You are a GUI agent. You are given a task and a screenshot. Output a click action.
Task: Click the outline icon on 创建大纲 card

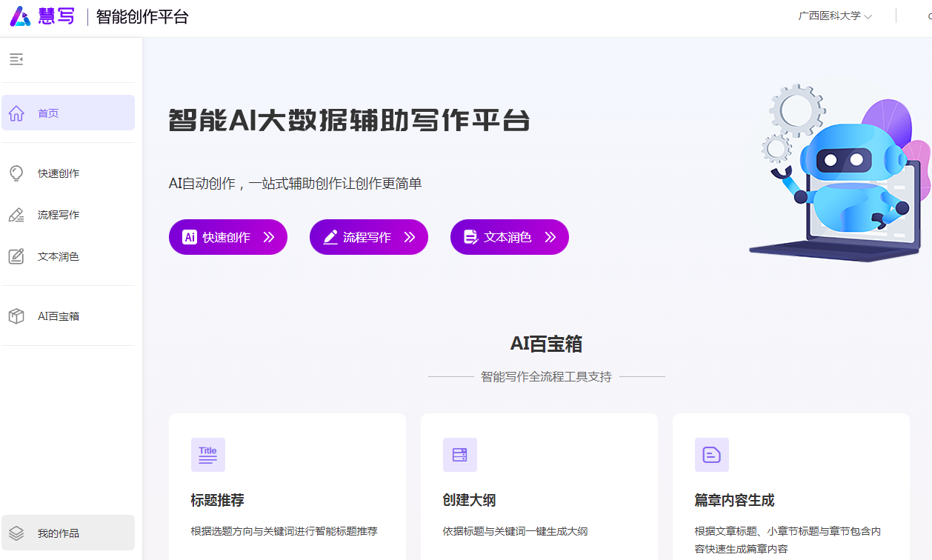[x=459, y=454]
